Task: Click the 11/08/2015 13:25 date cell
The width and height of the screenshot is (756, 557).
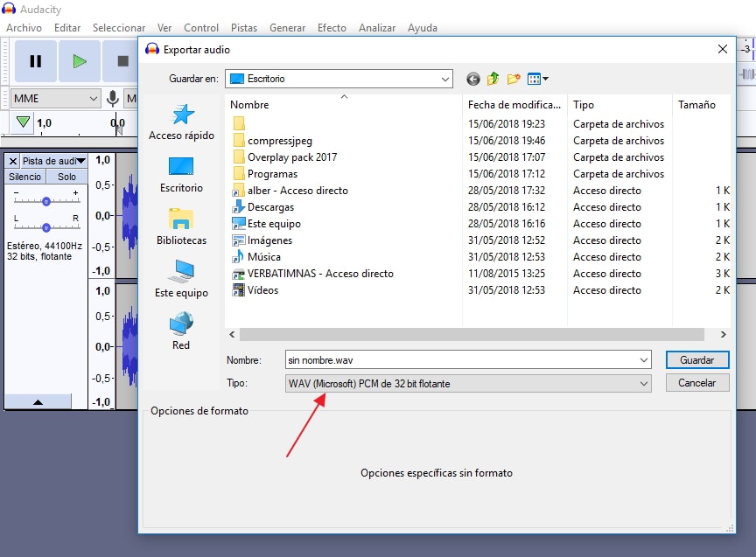Action: pos(507,274)
